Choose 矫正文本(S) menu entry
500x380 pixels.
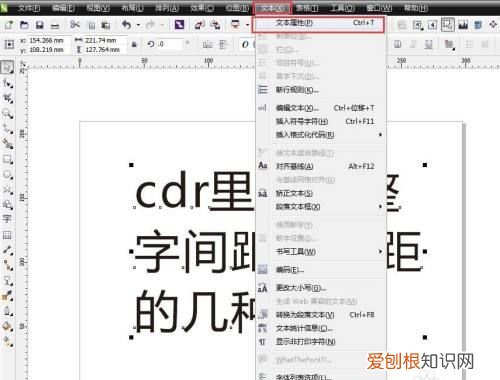(321, 193)
